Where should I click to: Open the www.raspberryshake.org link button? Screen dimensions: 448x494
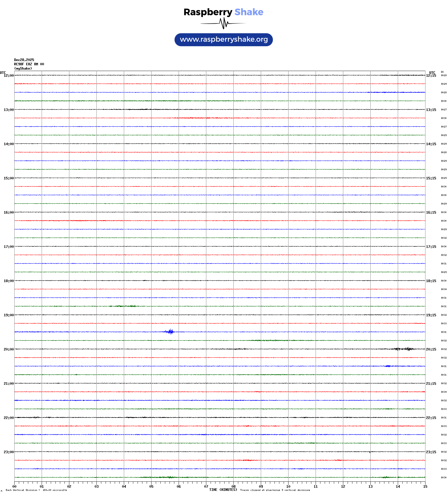pyautogui.click(x=223, y=40)
